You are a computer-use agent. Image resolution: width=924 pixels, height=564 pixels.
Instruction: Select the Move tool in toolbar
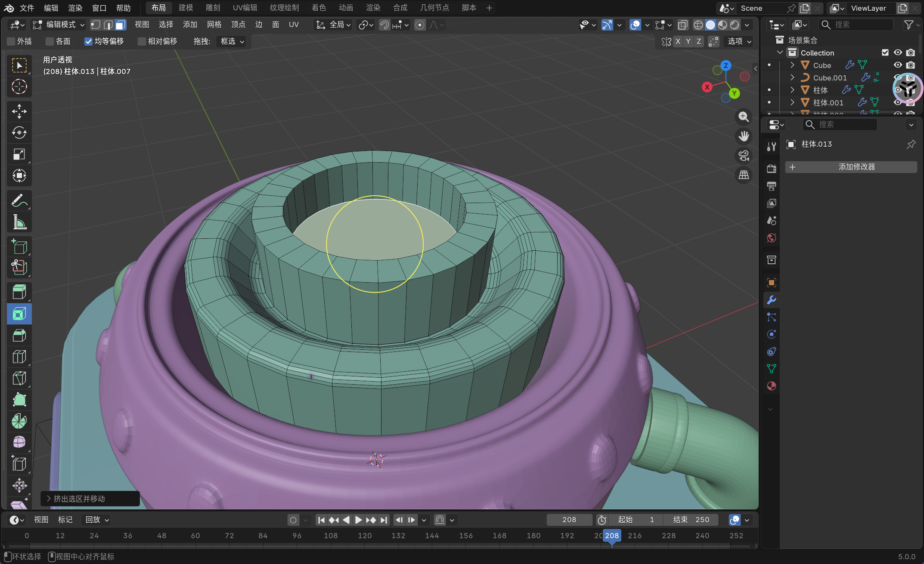point(19,111)
